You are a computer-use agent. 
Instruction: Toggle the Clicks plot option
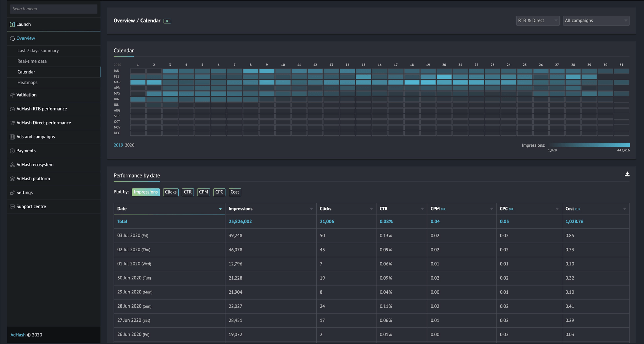click(x=171, y=192)
